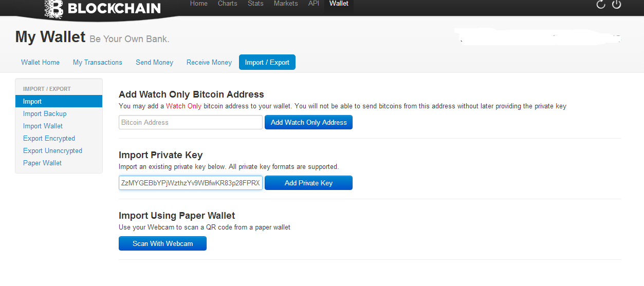The width and height of the screenshot is (644, 286).
Task: Switch to Send Money tab
Action: point(154,62)
